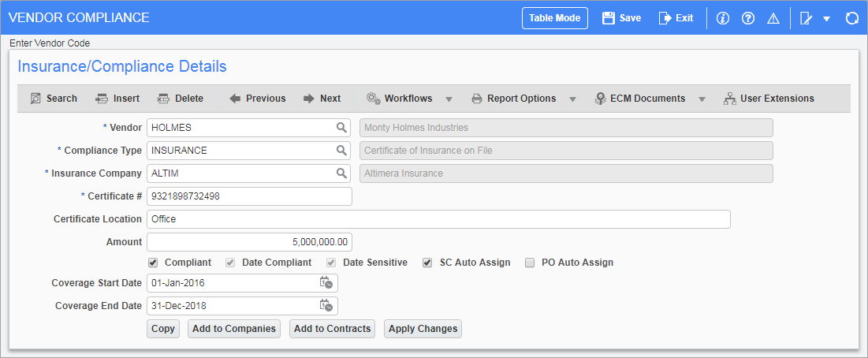
Task: Open the help question mark icon
Action: [x=748, y=18]
